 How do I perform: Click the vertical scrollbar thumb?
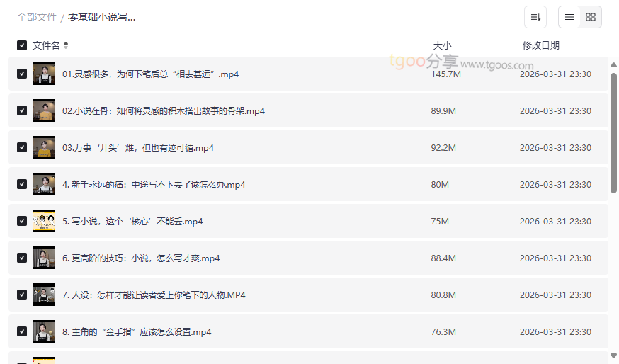(613, 131)
